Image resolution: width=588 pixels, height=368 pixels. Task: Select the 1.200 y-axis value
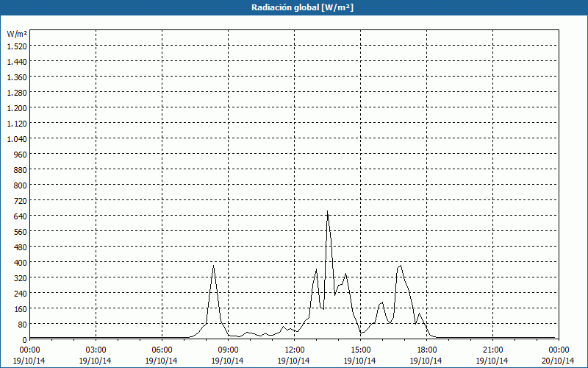[17, 108]
